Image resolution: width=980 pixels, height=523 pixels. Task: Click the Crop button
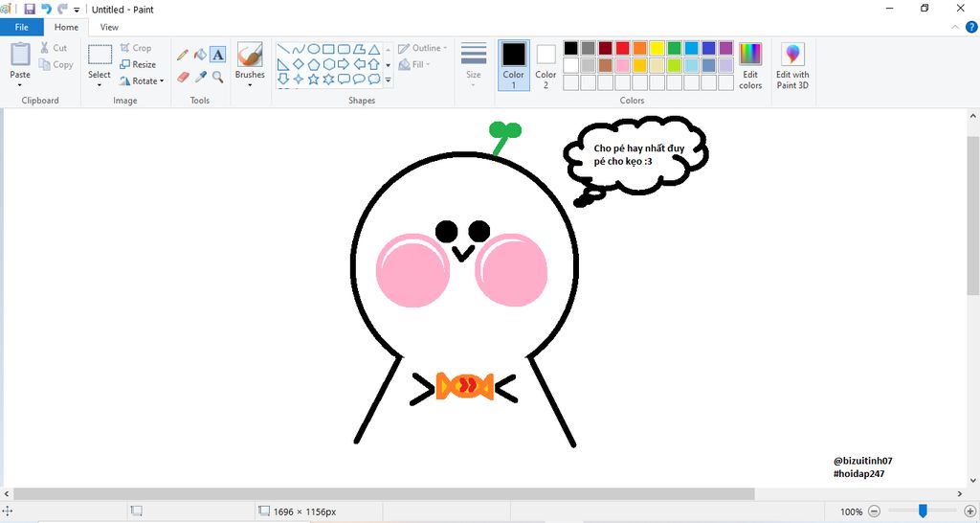click(x=136, y=48)
